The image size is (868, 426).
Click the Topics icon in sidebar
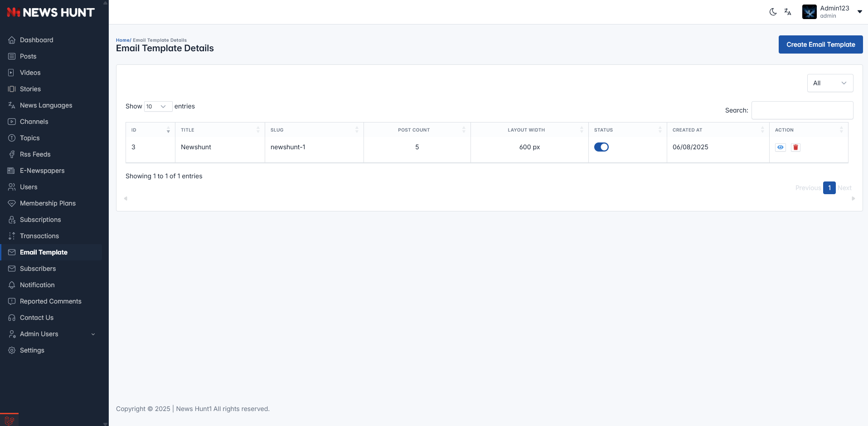click(12, 138)
